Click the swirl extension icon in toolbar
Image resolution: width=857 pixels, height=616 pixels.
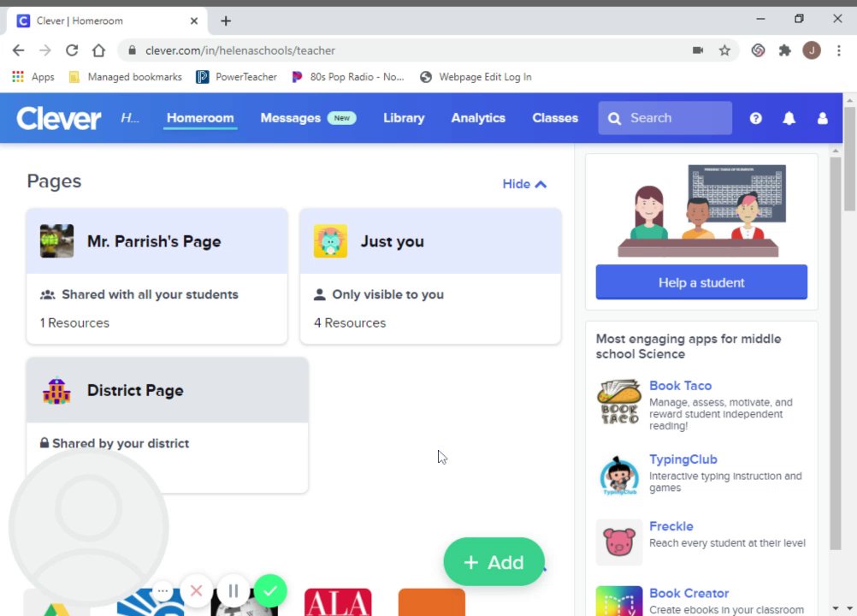pos(758,50)
